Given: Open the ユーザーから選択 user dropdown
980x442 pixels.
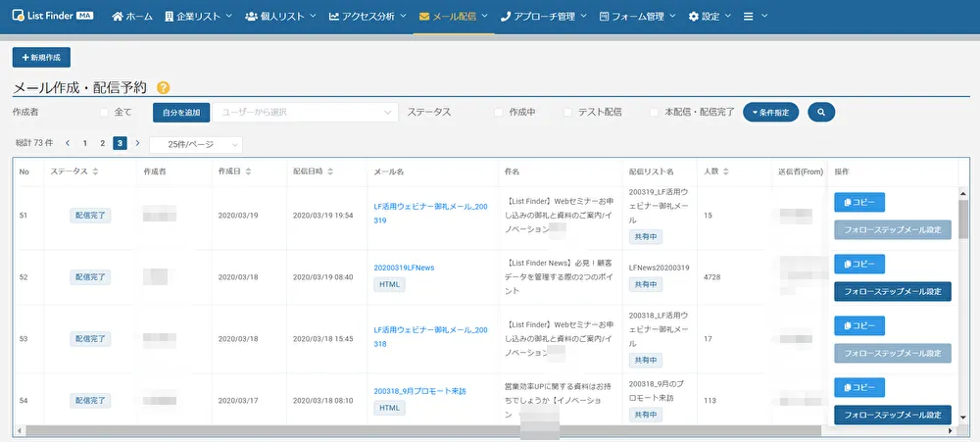Looking at the screenshot, I should coord(306,113).
